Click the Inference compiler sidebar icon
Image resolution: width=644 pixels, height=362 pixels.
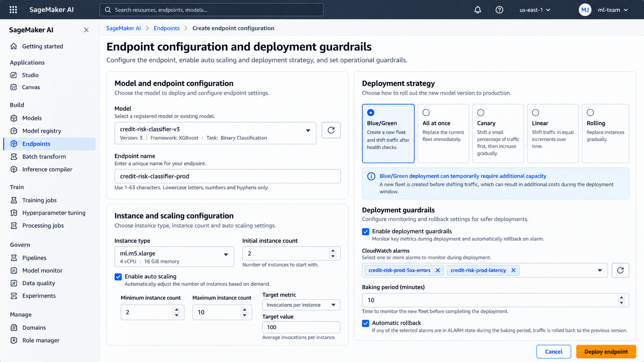pos(14,169)
